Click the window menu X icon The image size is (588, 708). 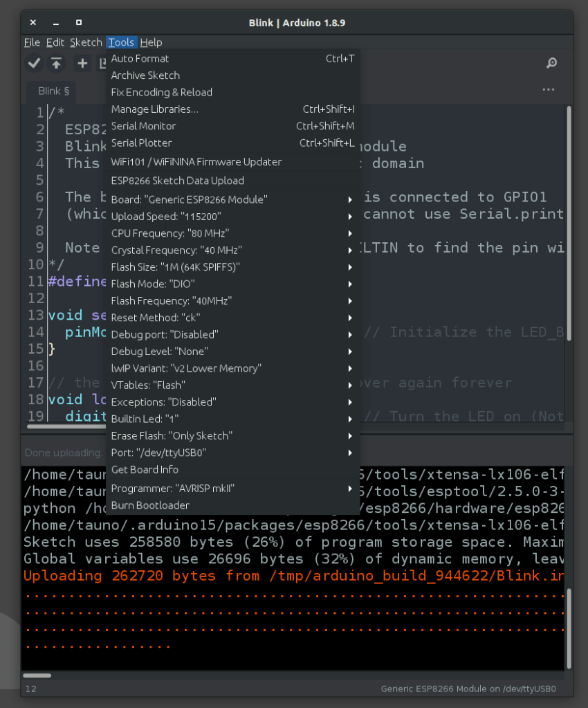(33, 23)
